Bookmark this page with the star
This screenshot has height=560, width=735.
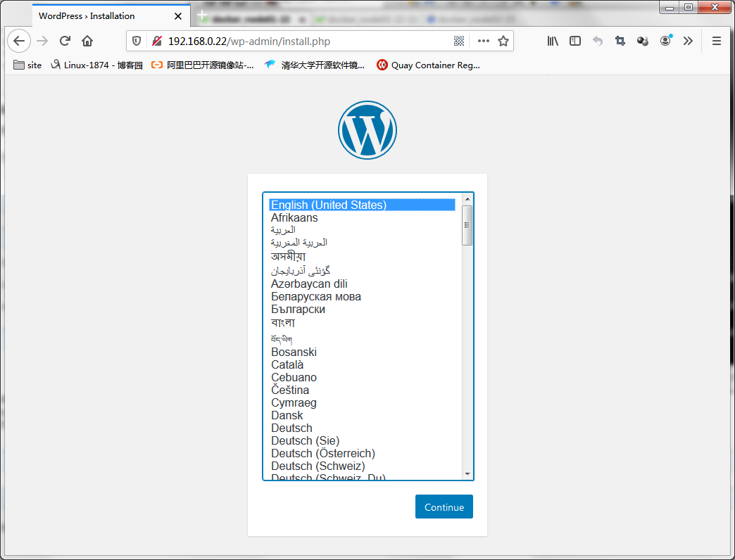[x=503, y=42]
